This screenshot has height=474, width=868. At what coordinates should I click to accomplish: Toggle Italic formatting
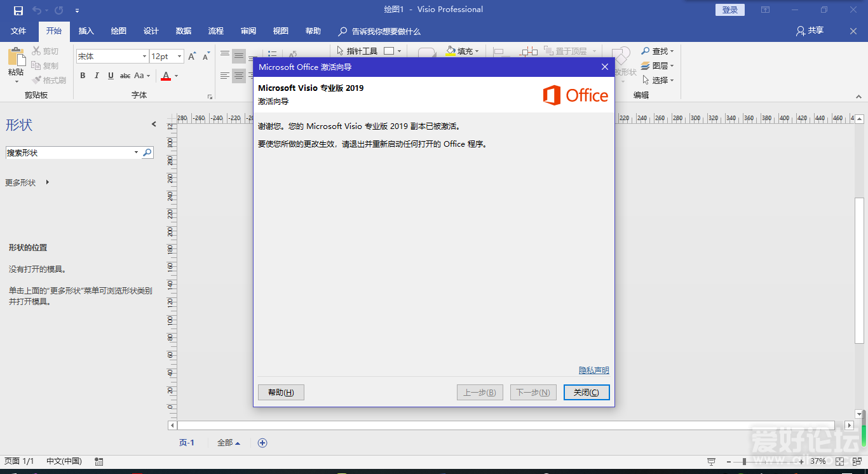(x=97, y=76)
